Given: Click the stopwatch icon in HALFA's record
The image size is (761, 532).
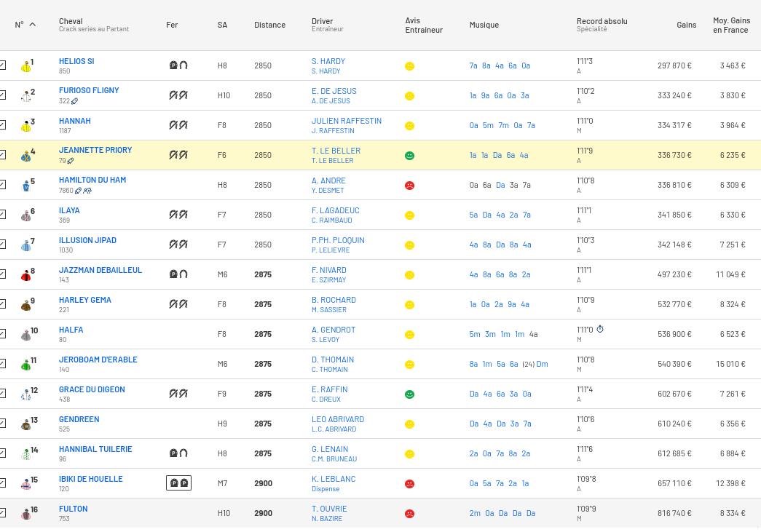Looking at the screenshot, I should 600,330.
